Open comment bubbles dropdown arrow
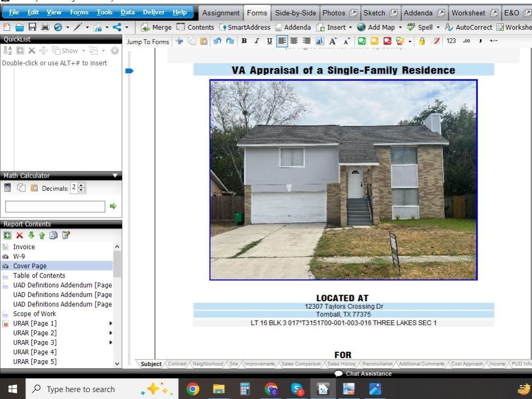The height and width of the screenshot is (399, 532). [x=410, y=41]
